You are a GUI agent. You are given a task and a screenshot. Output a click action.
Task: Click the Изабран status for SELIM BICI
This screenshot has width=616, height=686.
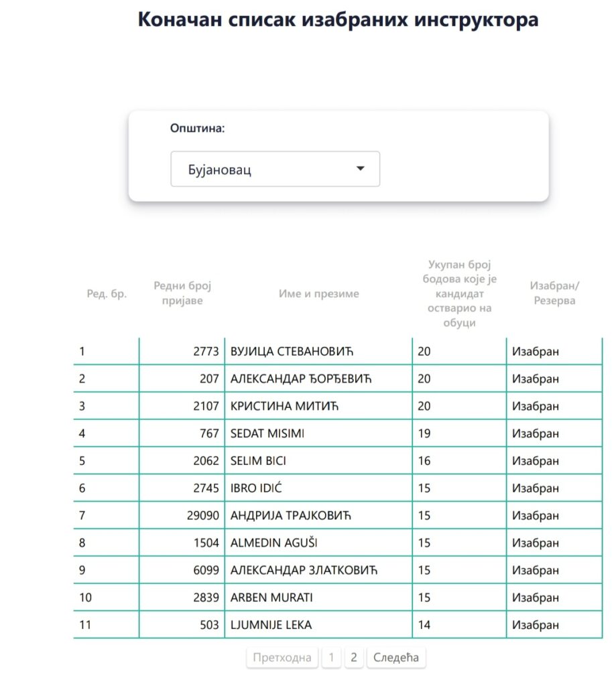tap(535, 461)
